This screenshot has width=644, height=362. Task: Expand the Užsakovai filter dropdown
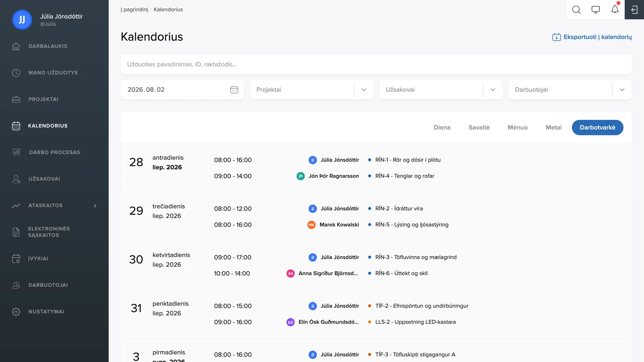(x=493, y=90)
